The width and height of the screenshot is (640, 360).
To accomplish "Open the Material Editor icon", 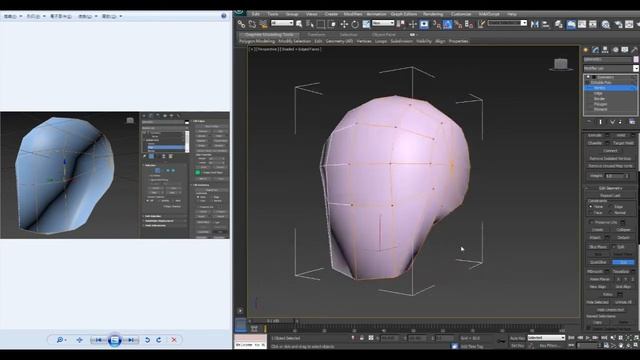I will click(606, 24).
